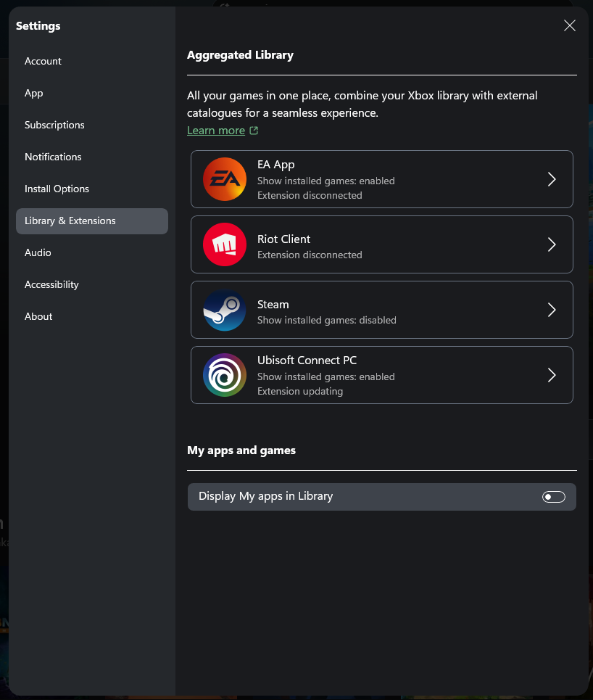Click the Settings title heading
The width and height of the screenshot is (593, 700).
point(38,26)
